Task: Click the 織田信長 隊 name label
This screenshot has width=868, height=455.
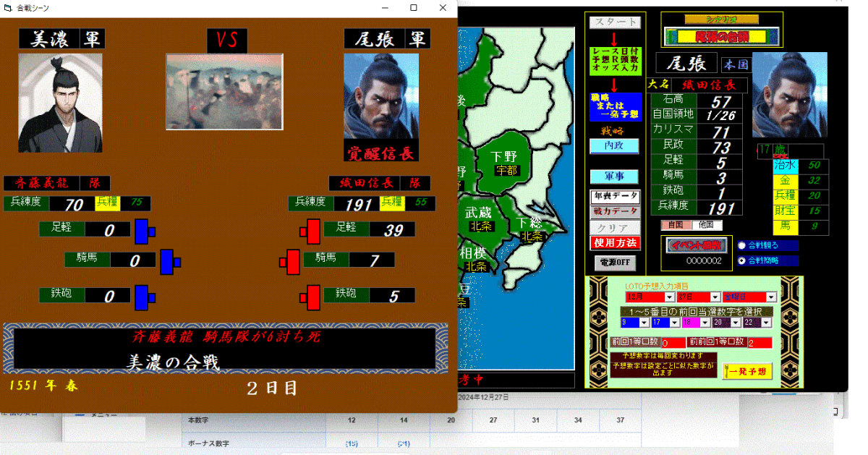Action: pos(380,183)
